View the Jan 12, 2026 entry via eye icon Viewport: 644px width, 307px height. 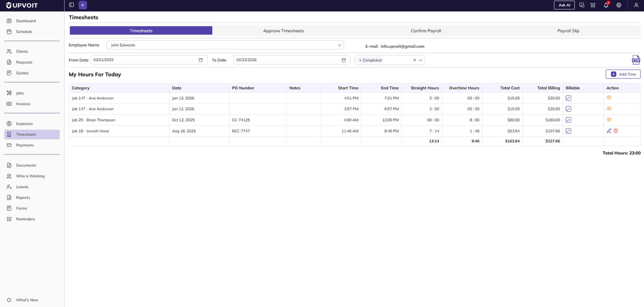coord(609,109)
